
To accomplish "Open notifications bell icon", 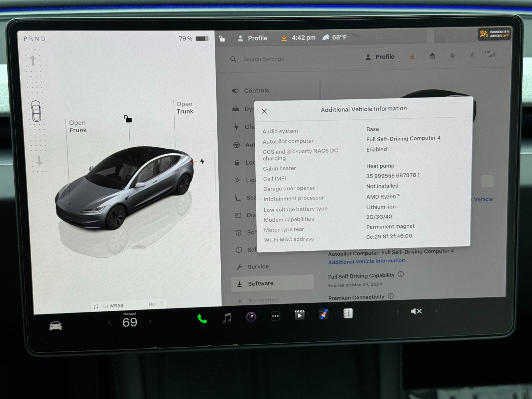I will coord(452,56).
